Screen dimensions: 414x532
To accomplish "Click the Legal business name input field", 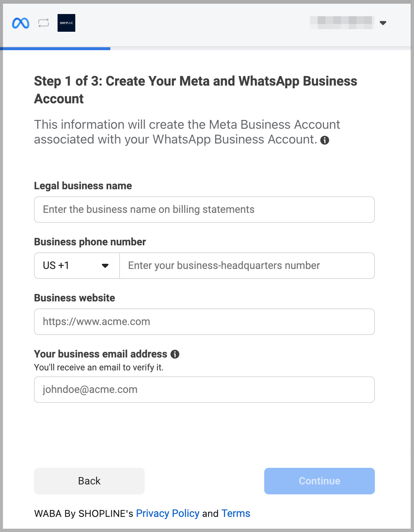I will [x=204, y=210].
